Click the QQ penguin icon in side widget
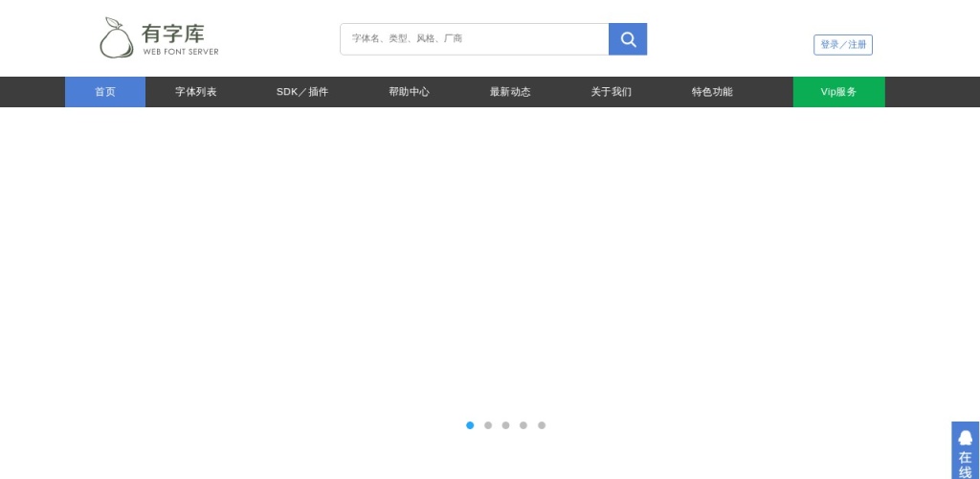This screenshot has height=479, width=980. click(x=966, y=437)
